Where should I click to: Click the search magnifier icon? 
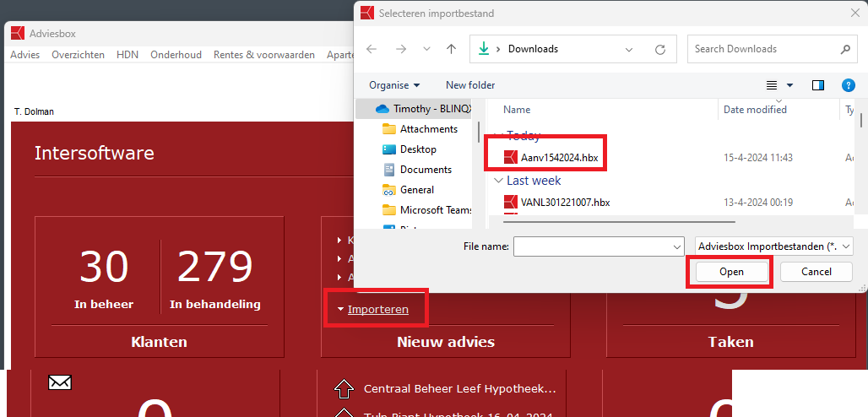(844, 49)
